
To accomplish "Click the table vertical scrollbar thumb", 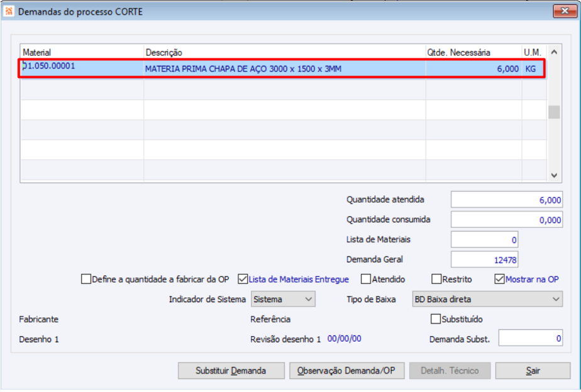I will (x=554, y=112).
